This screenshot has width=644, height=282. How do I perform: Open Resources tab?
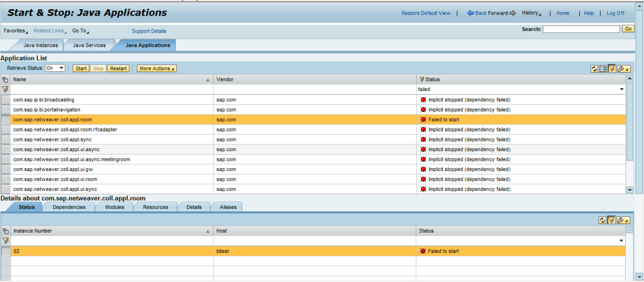156,207
